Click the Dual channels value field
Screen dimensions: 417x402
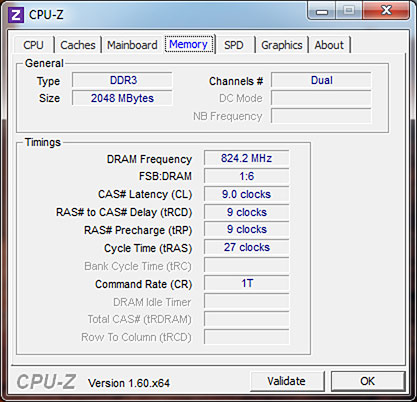point(321,80)
